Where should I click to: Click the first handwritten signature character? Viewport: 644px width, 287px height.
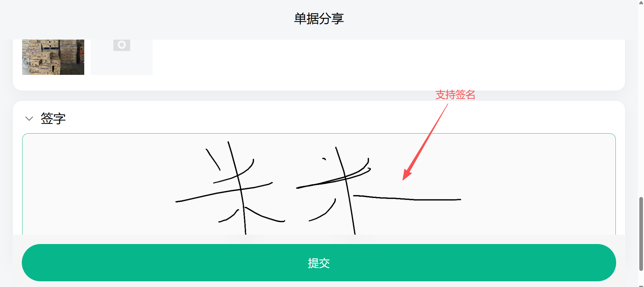click(230, 188)
